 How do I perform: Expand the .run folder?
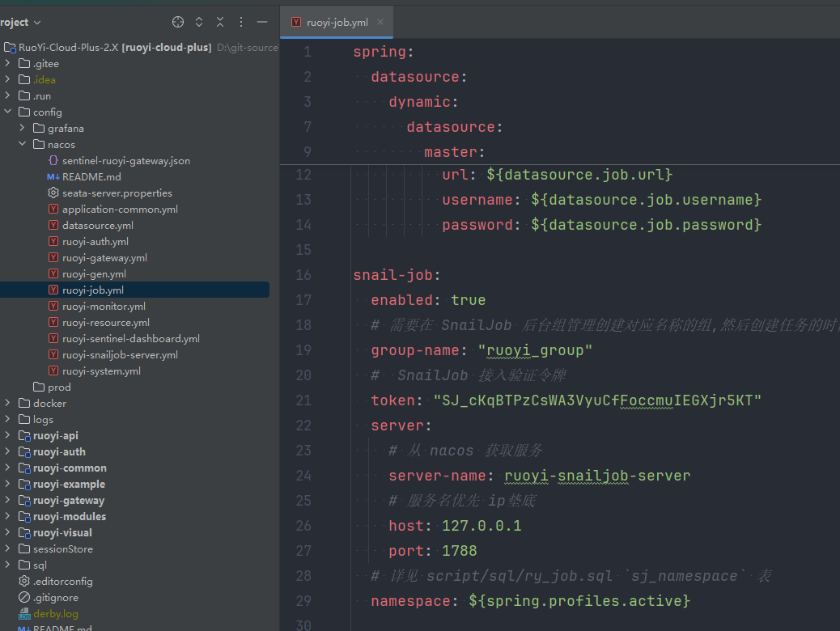point(7,95)
